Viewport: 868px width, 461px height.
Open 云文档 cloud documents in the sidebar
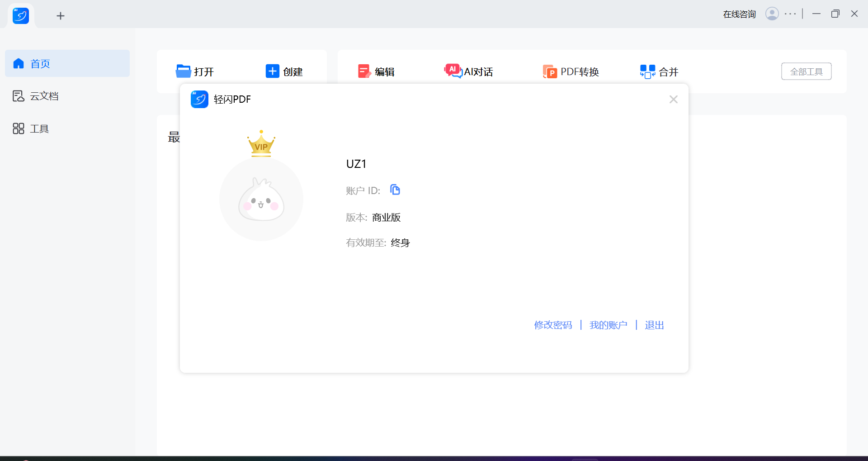67,96
